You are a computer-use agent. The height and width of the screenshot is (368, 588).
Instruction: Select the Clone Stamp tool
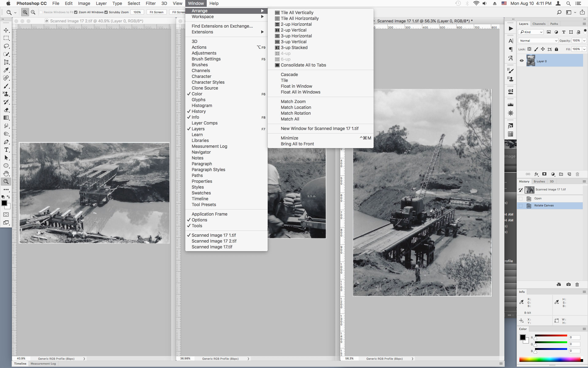point(6,94)
